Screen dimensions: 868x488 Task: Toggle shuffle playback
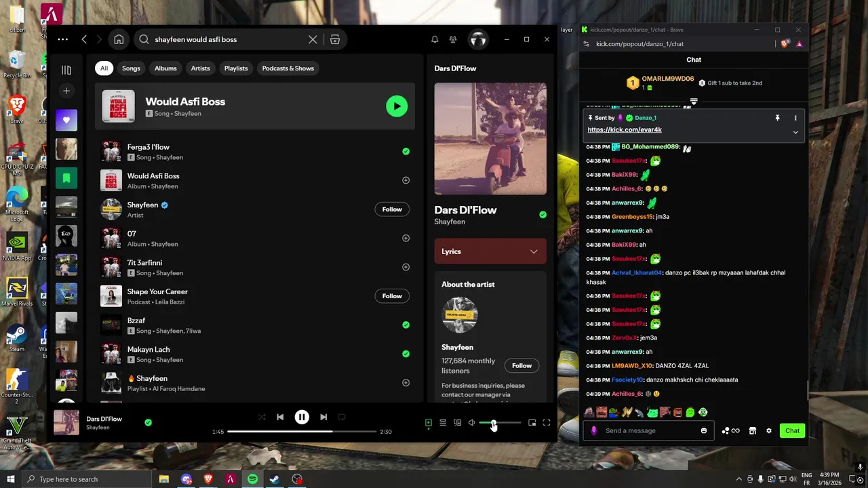click(x=262, y=417)
